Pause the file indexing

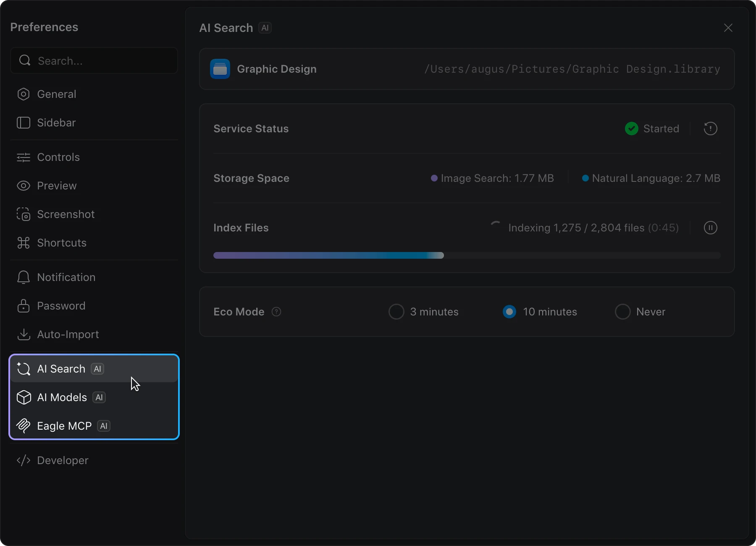710,228
